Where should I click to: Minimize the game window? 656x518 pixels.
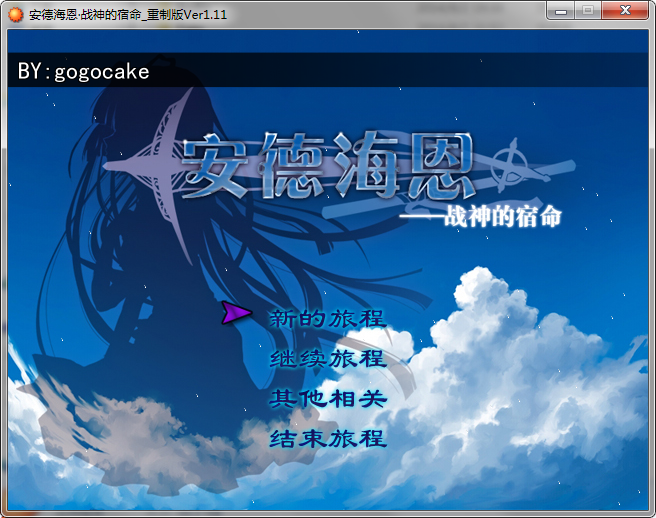(561, 11)
